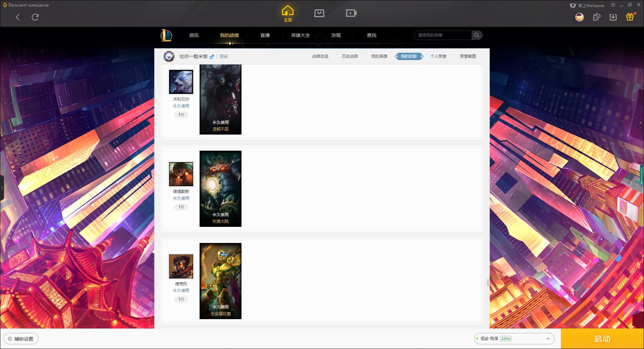The width and height of the screenshot is (644, 349).
Task: Click the 22ms latency indicator
Action: [505, 339]
